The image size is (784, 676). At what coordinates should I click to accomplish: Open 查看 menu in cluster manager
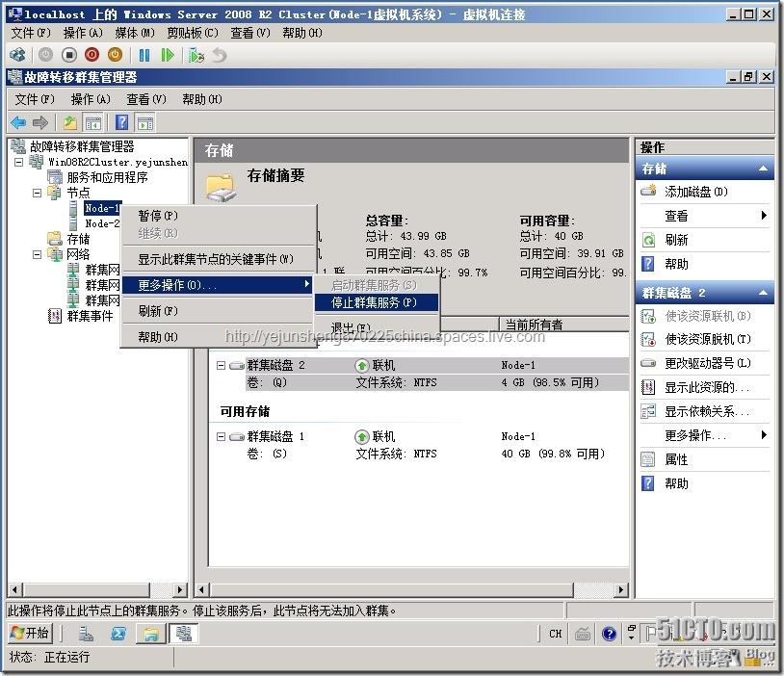(146, 99)
